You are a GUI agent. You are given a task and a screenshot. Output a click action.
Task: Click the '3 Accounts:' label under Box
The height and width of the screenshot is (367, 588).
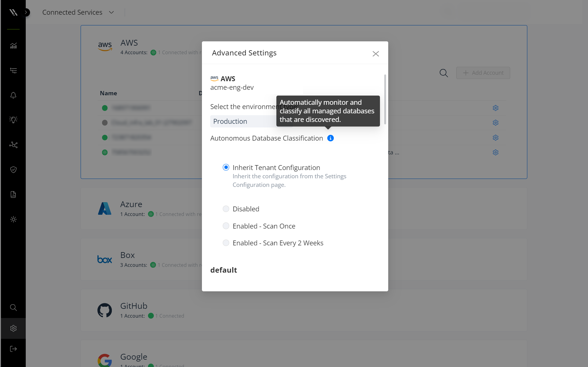point(134,265)
